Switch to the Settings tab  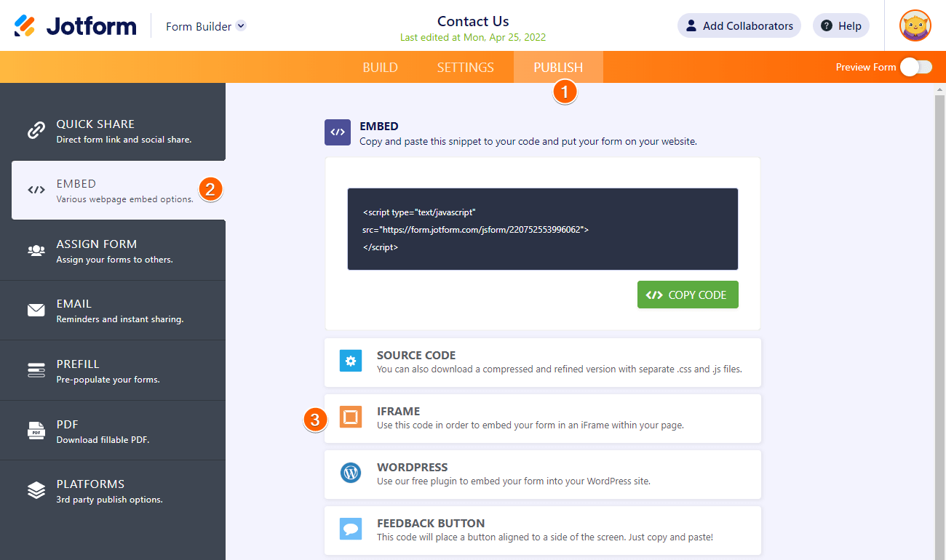point(465,66)
